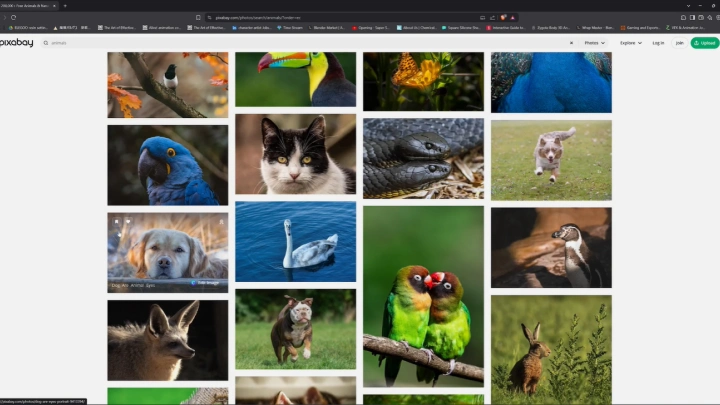Click the Join button
The height and width of the screenshot is (405, 720).
click(679, 43)
